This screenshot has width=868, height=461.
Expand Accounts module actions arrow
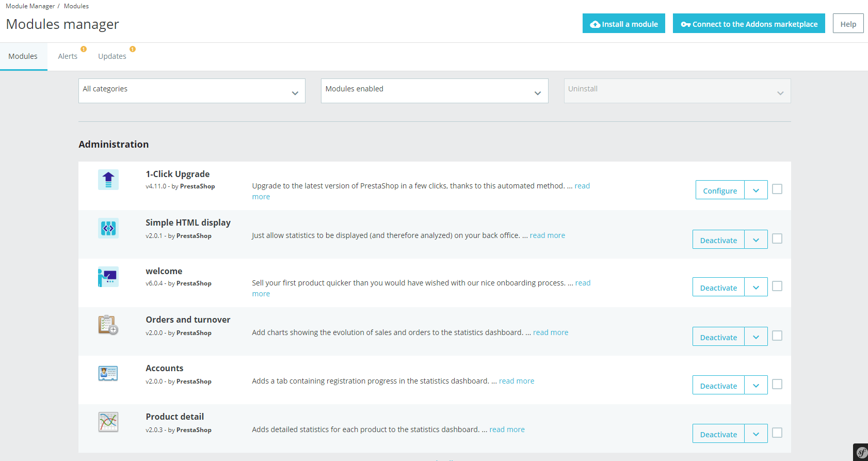pos(756,385)
